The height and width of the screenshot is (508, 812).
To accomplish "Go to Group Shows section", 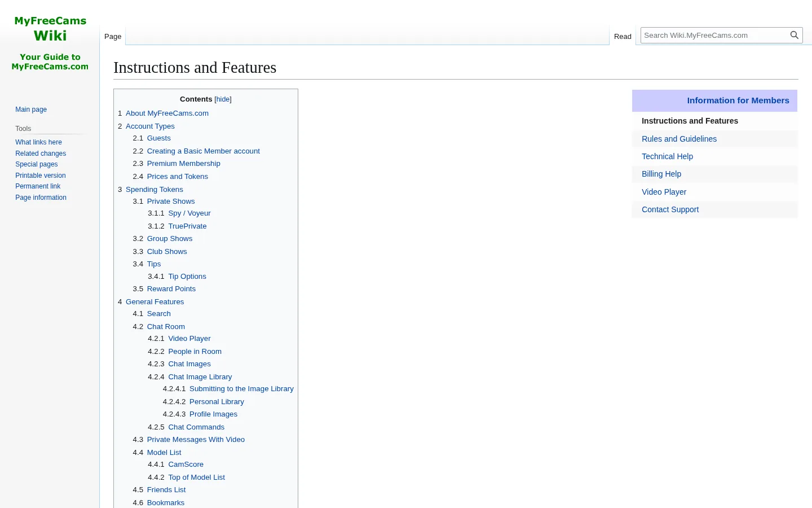I will 170,239.
